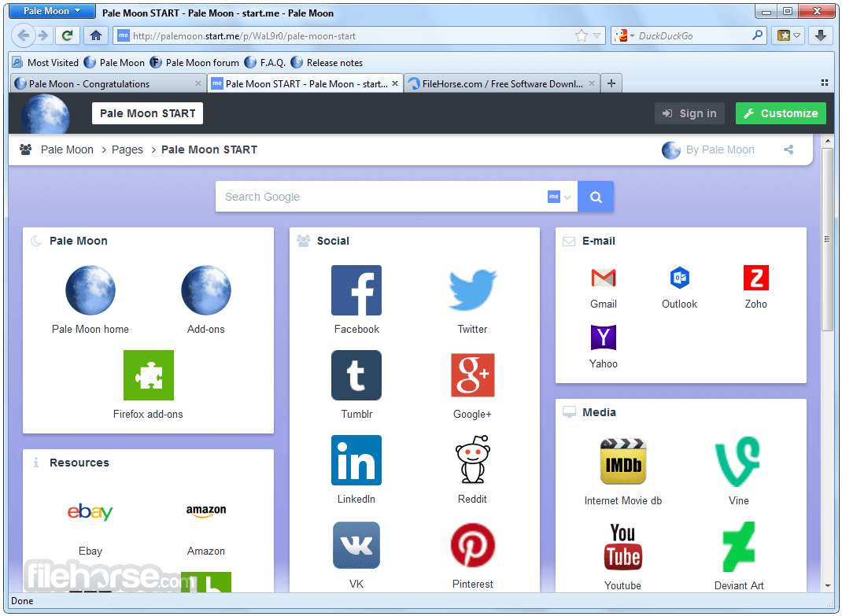Open the Zoho icon
The width and height of the screenshot is (842, 616).
click(x=756, y=278)
